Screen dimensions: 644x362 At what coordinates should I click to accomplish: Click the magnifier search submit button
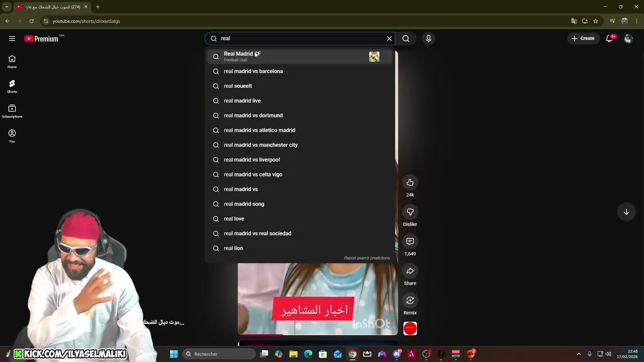click(x=406, y=38)
